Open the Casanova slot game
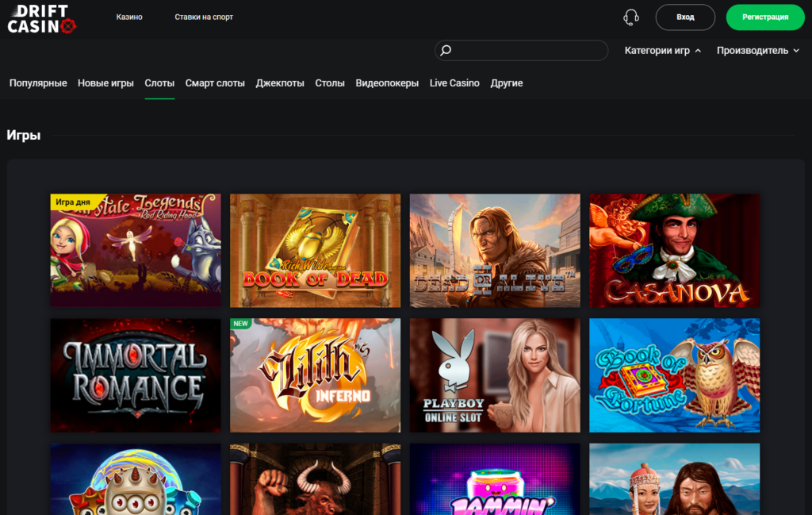Screen dimensions: 812x515 click(674, 250)
